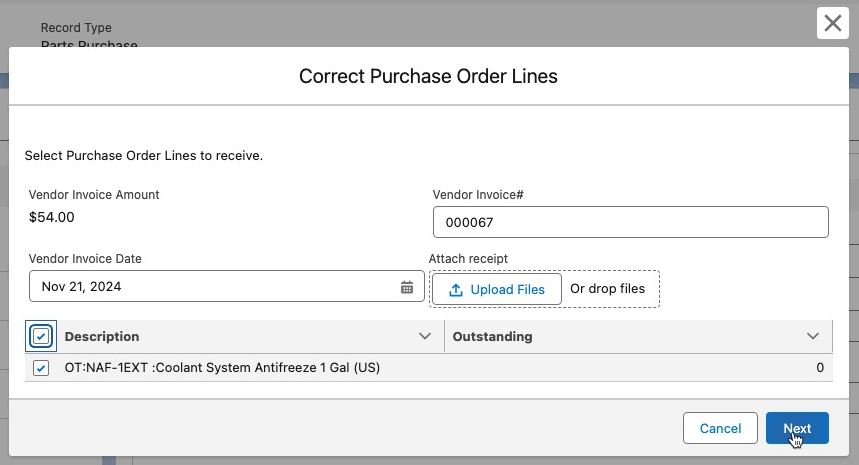Click the 'Correct Purchase Order Lines' dialog title
859x465 pixels.
[x=428, y=76]
